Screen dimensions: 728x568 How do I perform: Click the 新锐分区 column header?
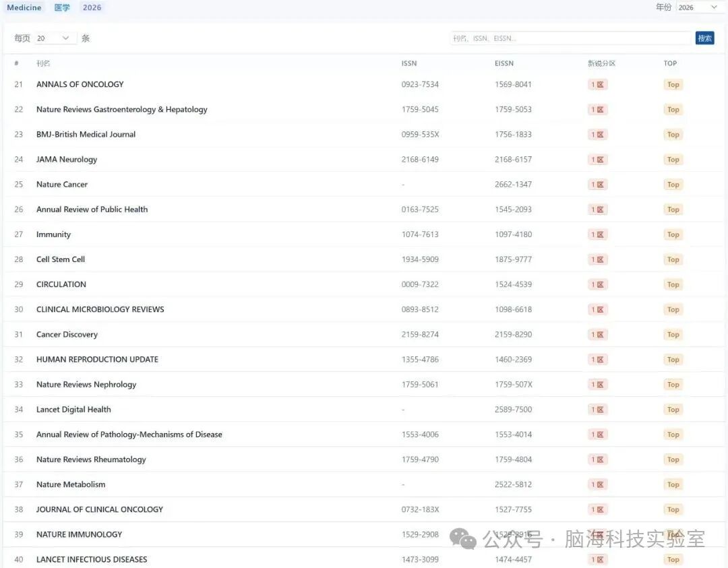click(601, 63)
